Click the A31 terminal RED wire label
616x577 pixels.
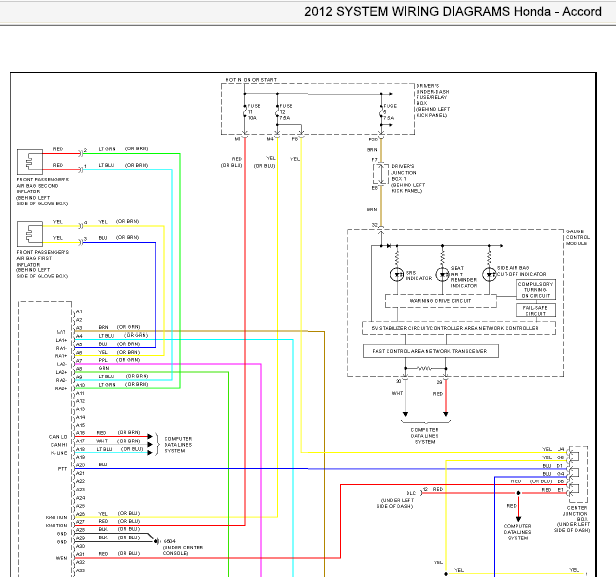103,554
